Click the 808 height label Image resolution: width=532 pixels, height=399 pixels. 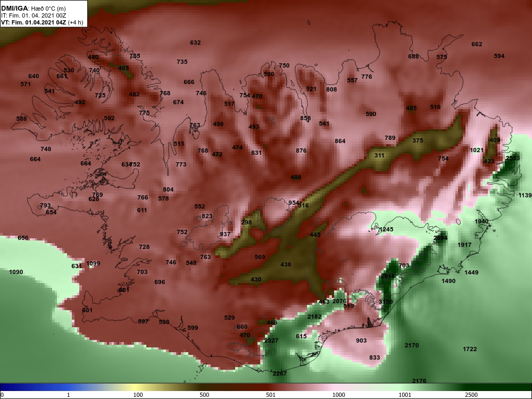[331, 89]
